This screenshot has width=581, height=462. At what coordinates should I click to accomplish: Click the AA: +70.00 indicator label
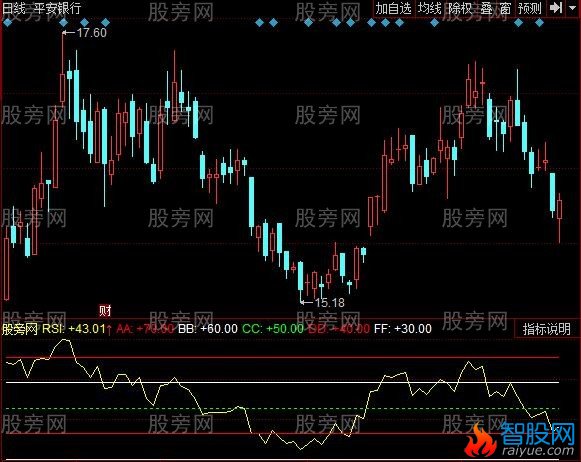point(145,329)
